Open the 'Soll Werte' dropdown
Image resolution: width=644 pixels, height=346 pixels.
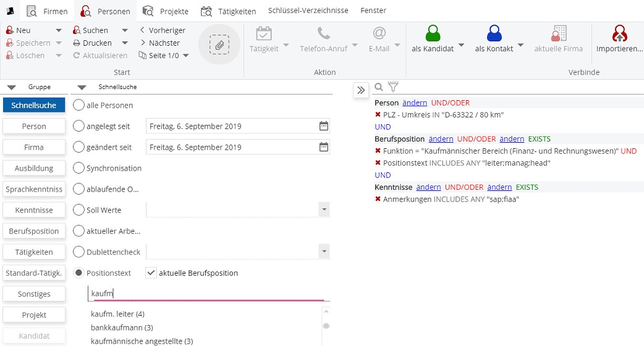point(324,210)
